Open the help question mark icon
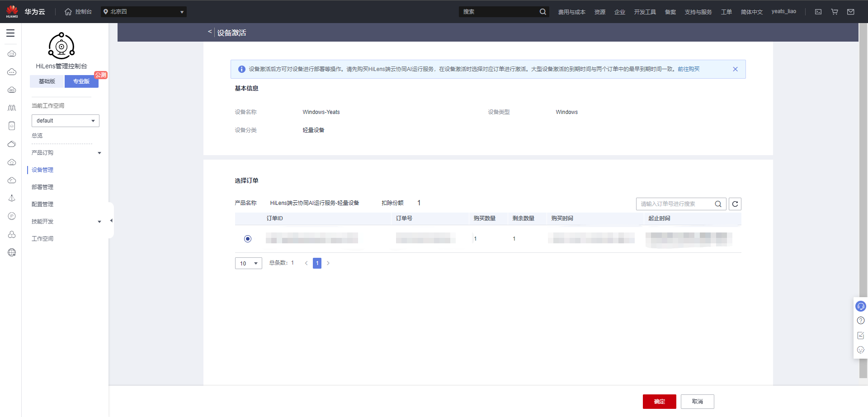 [861, 321]
